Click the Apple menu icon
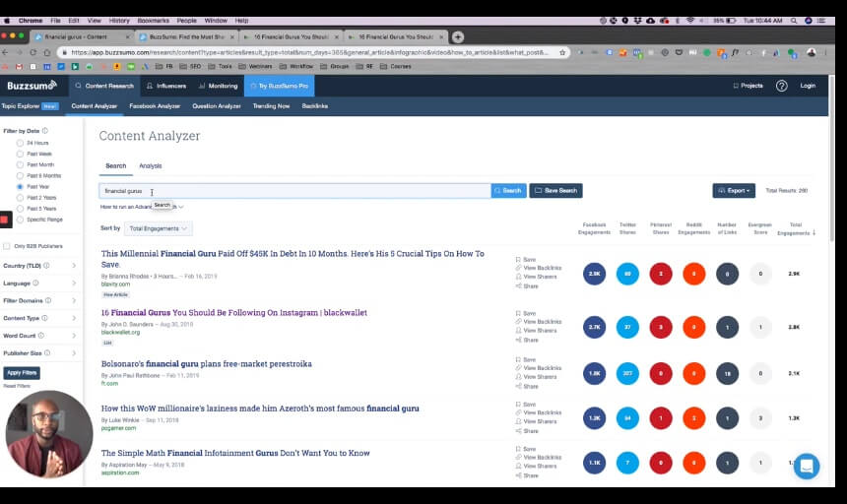The height and width of the screenshot is (504, 847). pos(7,21)
